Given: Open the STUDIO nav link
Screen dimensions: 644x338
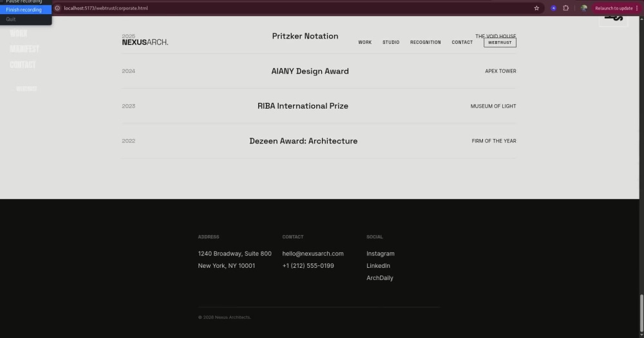Looking at the screenshot, I should tap(391, 42).
